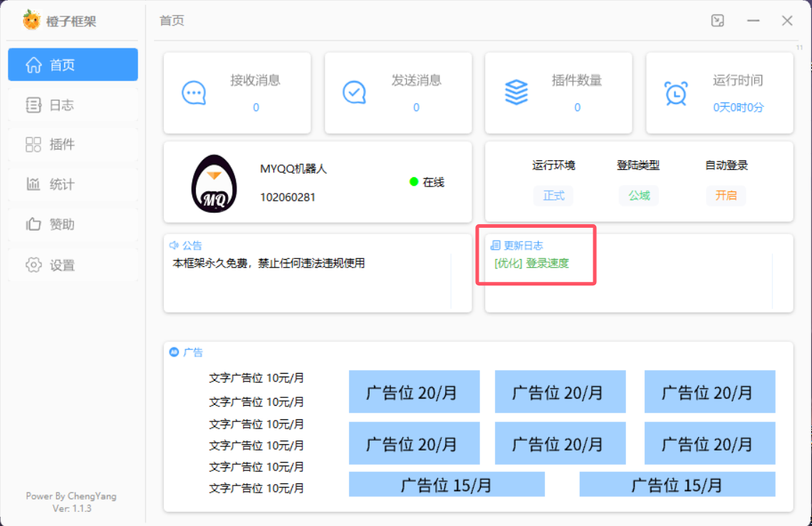Click the blue 广告位 20/月 ad slot
This screenshot has height=526, width=812.
[414, 391]
